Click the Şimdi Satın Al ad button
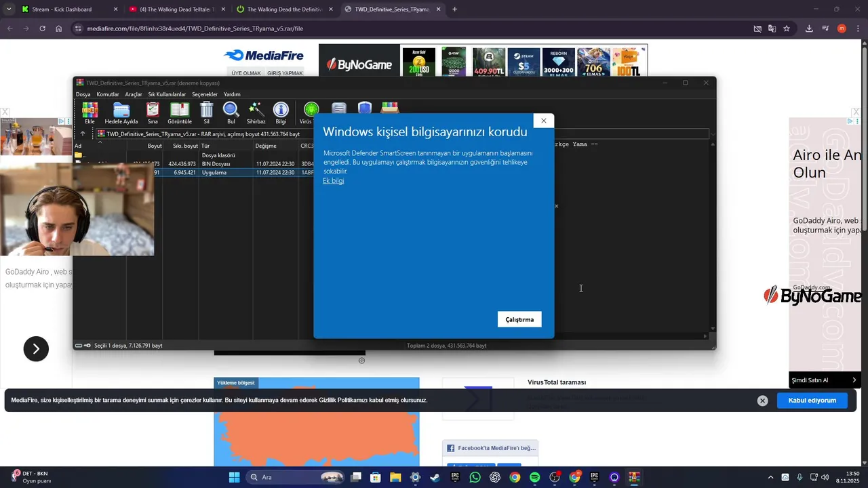 click(825, 380)
